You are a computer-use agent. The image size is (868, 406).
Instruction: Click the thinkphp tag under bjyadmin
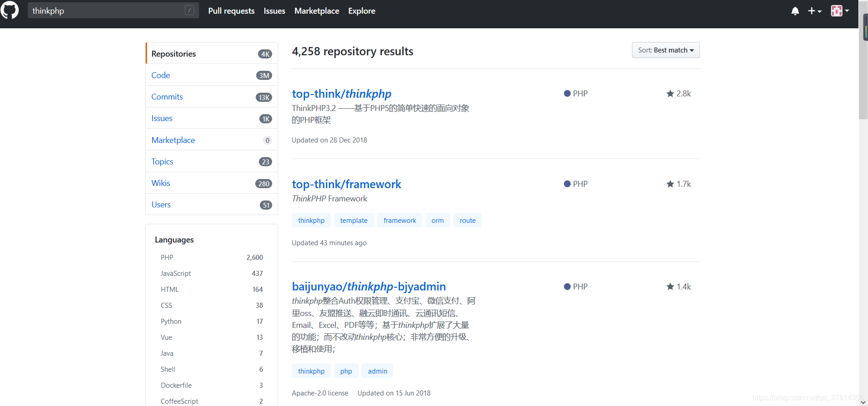(x=311, y=371)
